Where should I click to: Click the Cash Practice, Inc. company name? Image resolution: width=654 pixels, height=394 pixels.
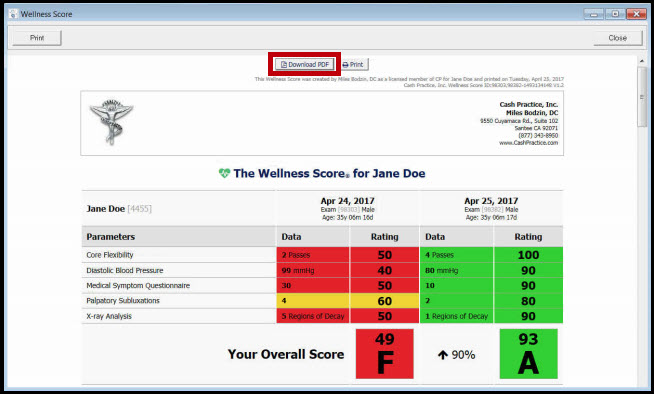coord(528,104)
